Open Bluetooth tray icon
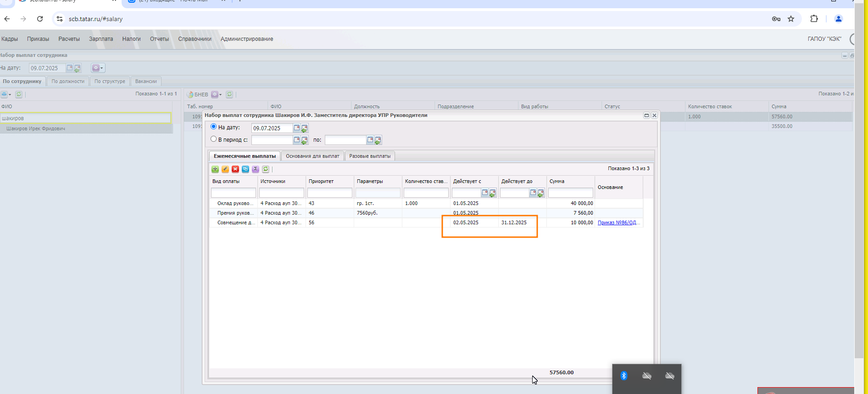 click(x=624, y=376)
